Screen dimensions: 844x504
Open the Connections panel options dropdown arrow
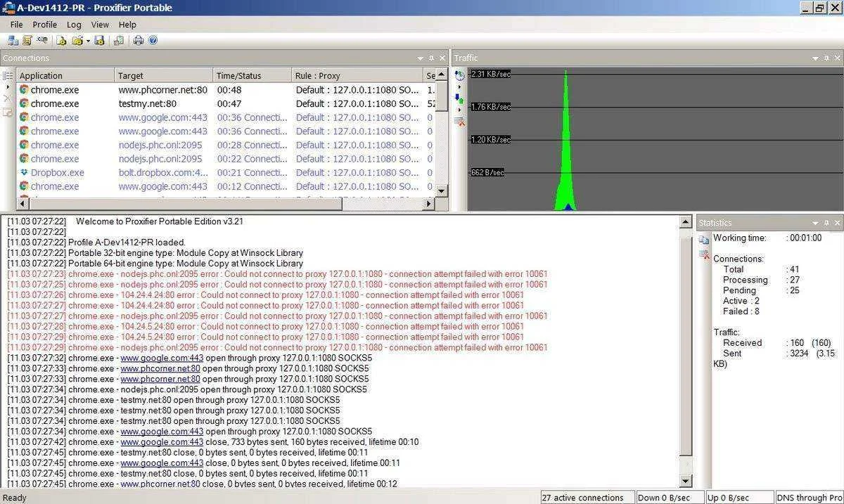[x=421, y=58]
